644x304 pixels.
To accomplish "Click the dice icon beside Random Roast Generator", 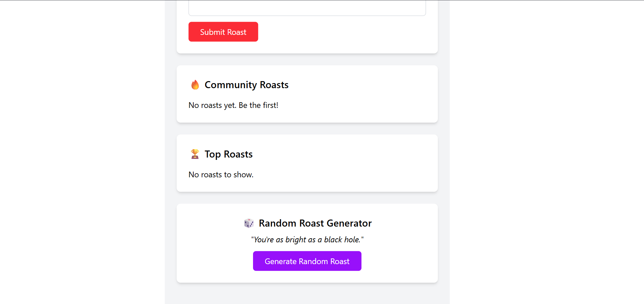I will (249, 223).
